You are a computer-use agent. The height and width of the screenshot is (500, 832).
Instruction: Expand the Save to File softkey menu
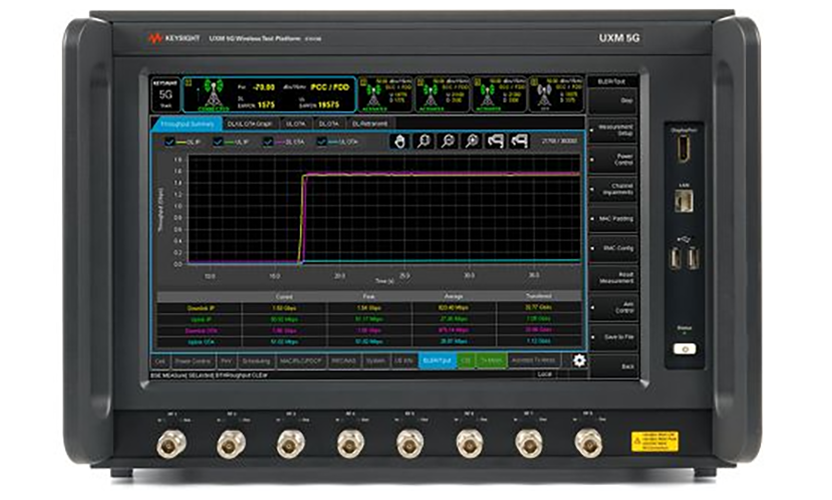613,337
